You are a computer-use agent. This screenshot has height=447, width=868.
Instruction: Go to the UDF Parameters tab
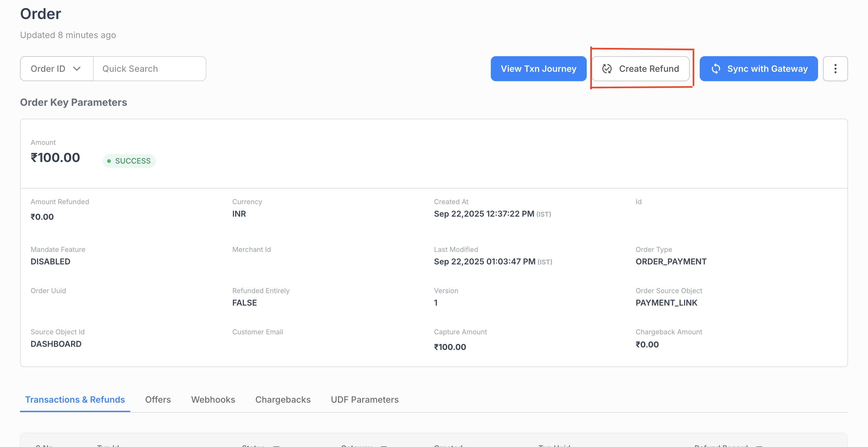[365, 400]
